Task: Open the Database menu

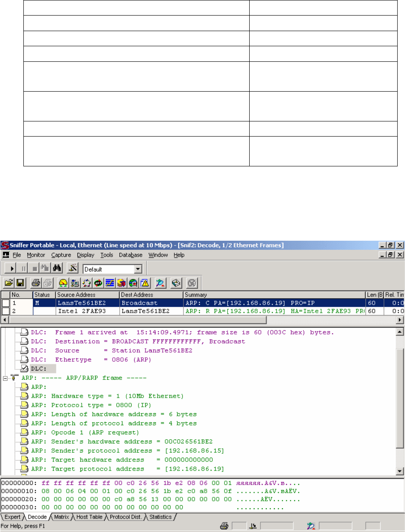Action: click(131, 255)
